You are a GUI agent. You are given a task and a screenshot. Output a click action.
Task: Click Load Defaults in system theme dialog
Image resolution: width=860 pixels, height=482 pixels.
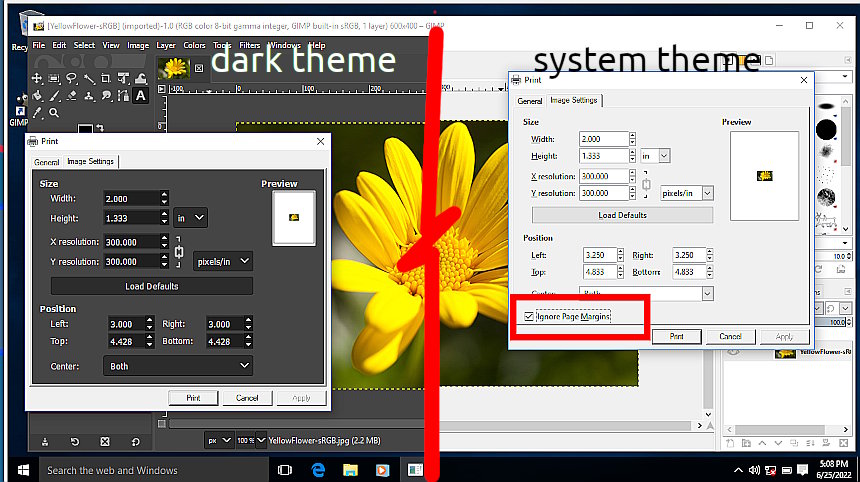623,215
